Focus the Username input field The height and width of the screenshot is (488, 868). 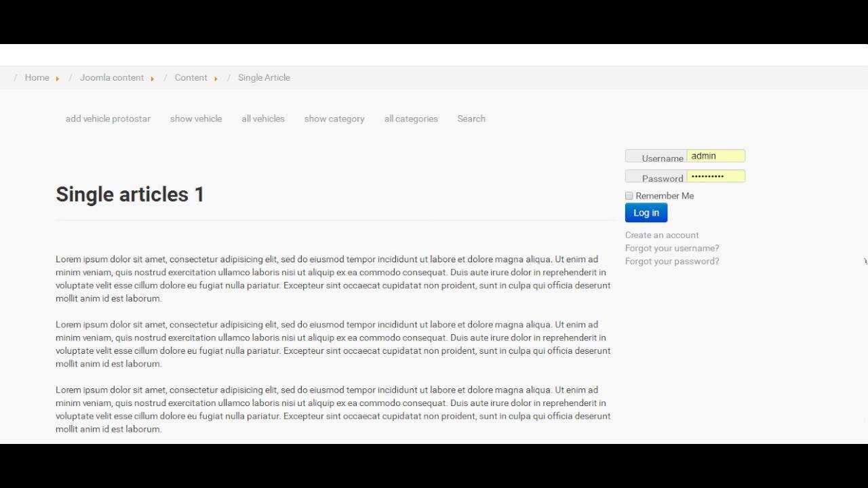pyautogui.click(x=716, y=156)
